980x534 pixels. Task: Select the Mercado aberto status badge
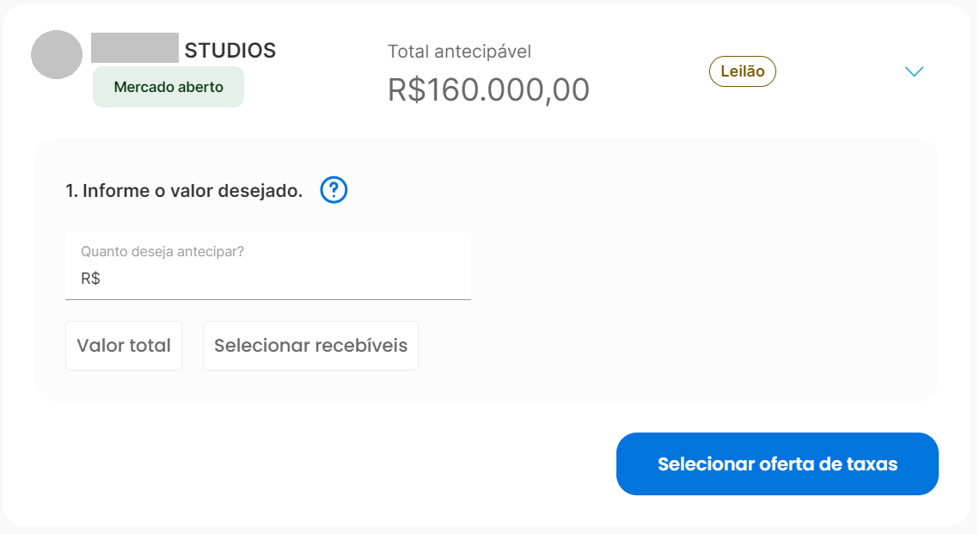(x=168, y=87)
